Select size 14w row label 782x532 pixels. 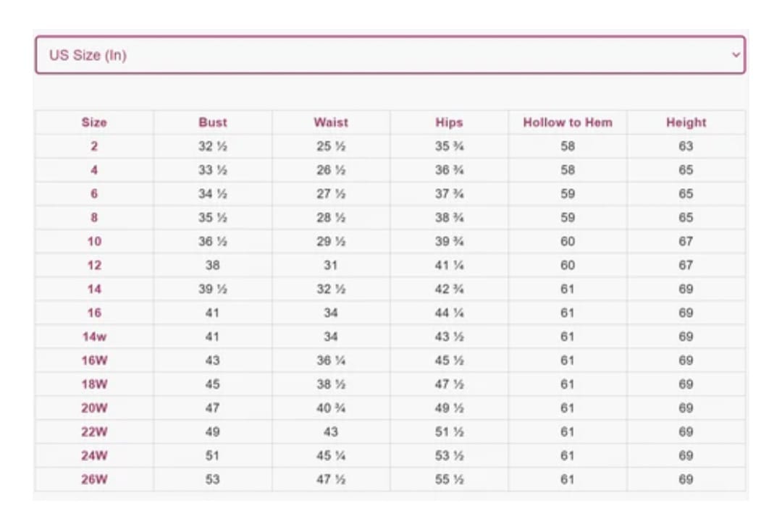94,337
